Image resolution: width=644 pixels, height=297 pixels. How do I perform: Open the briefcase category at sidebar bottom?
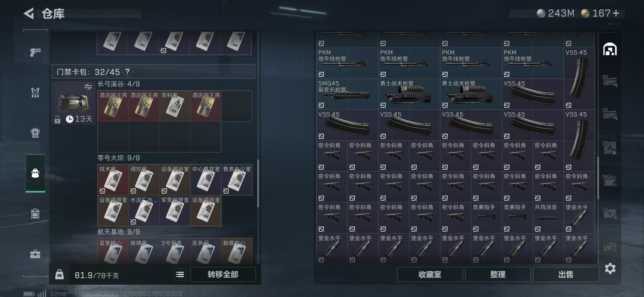pos(35,254)
